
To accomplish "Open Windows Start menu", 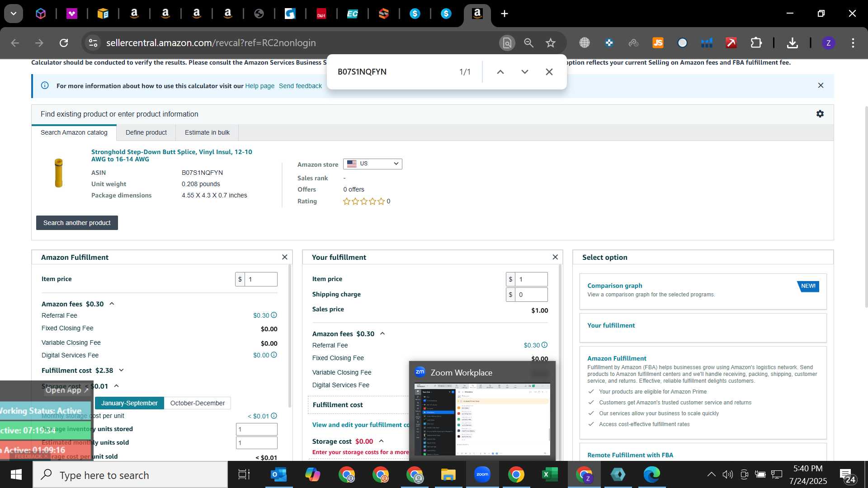I will (16, 474).
